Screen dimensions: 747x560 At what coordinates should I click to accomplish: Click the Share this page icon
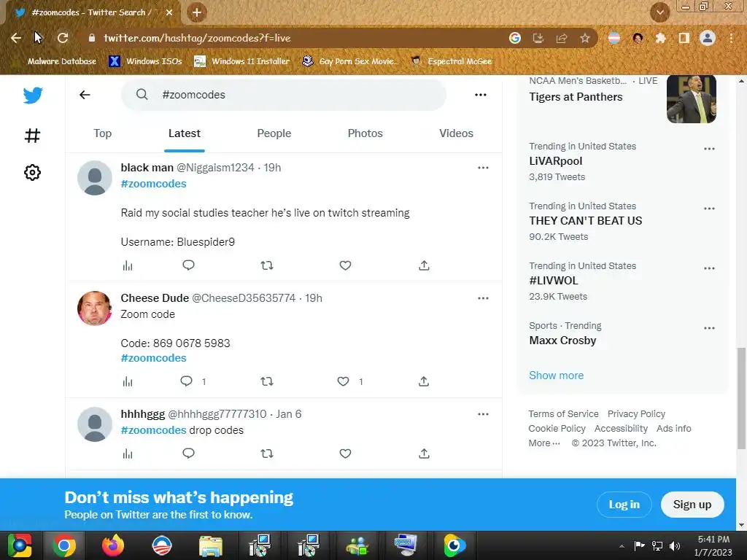click(x=562, y=38)
